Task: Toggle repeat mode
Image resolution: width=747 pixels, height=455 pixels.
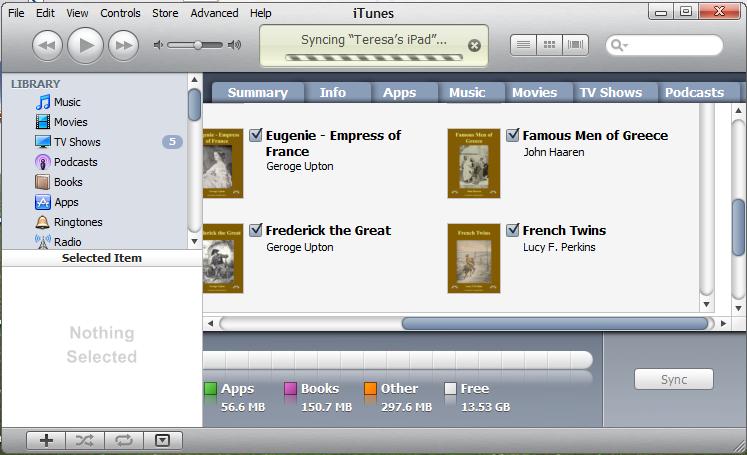Action: point(124,440)
